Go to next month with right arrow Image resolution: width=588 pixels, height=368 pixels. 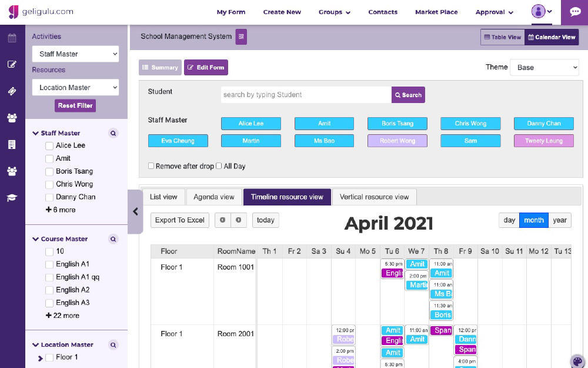coord(239,220)
